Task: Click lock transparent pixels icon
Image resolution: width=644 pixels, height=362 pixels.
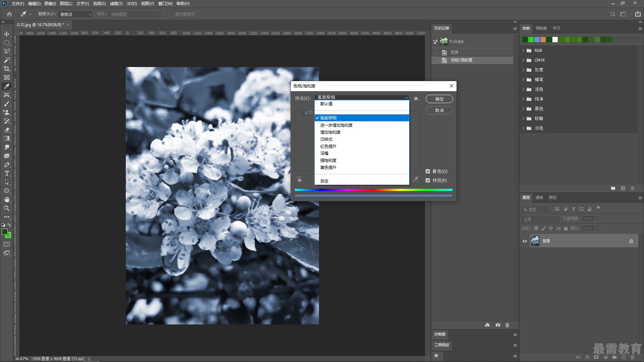Action: (536, 228)
